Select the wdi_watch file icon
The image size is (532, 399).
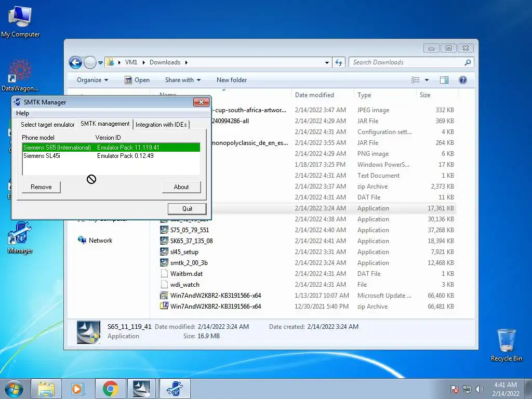[x=164, y=284]
